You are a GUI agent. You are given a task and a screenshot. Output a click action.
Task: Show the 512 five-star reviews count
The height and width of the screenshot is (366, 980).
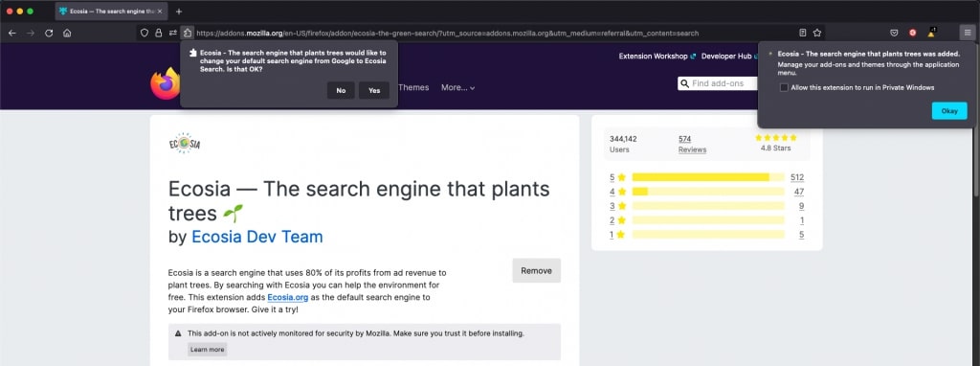click(797, 177)
